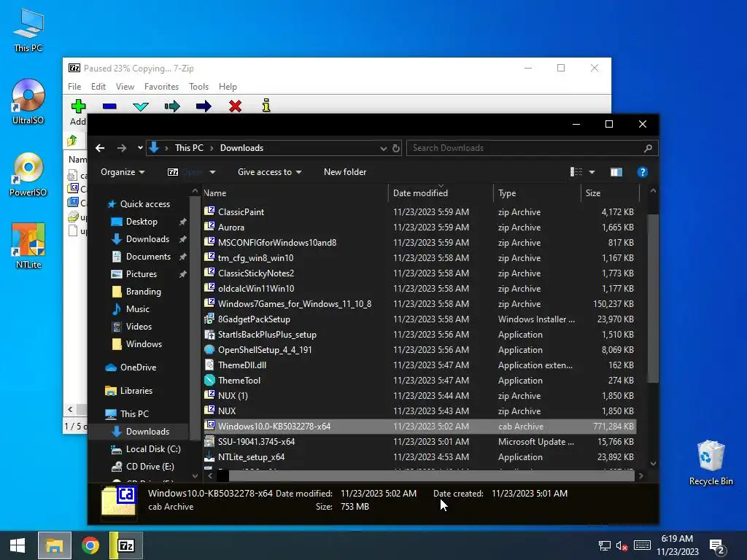The image size is (747, 560).
Task: Open the notification center icon
Action: (x=718, y=546)
